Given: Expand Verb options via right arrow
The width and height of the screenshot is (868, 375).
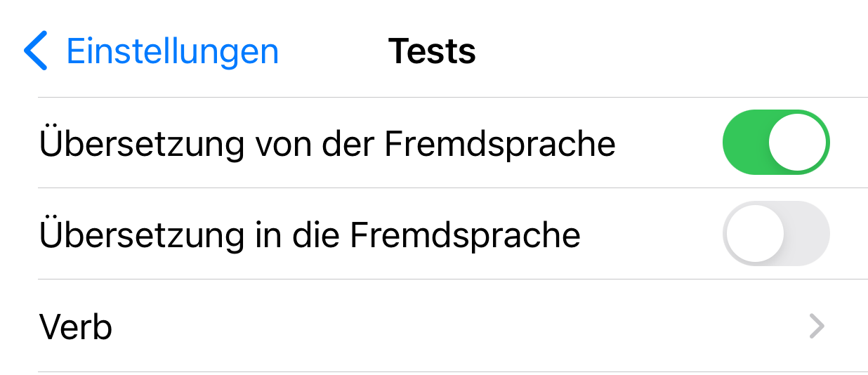Looking at the screenshot, I should [816, 327].
